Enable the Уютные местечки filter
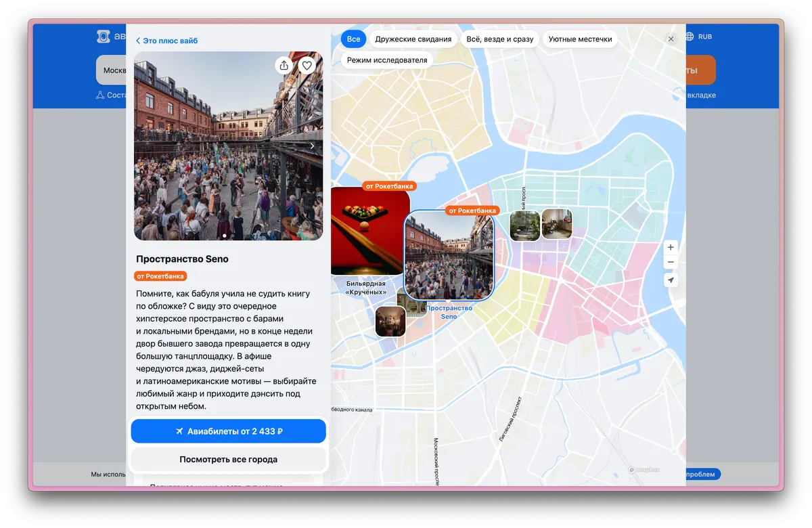Image resolution: width=812 pixels, height=528 pixels. (580, 39)
